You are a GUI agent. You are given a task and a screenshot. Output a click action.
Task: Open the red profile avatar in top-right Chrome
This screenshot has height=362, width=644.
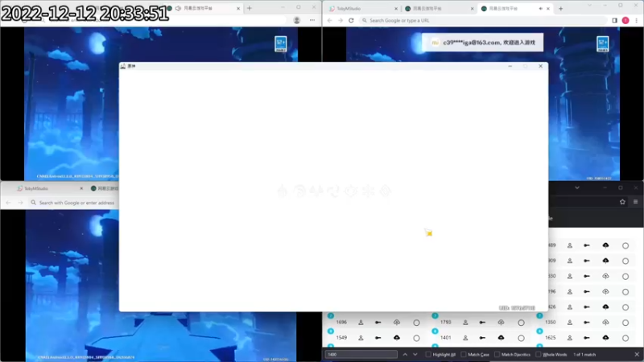pyautogui.click(x=625, y=20)
